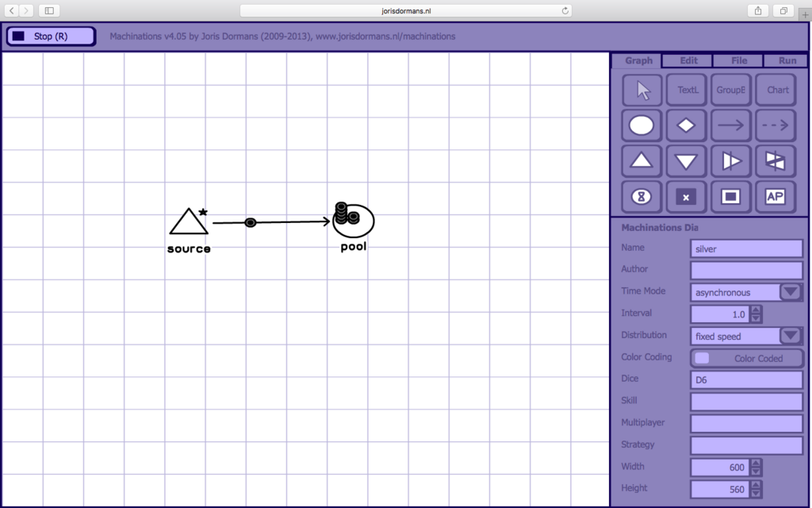Screen dimensions: 812x508
Task: Select the dashed state connection arrow
Action: tap(776, 125)
